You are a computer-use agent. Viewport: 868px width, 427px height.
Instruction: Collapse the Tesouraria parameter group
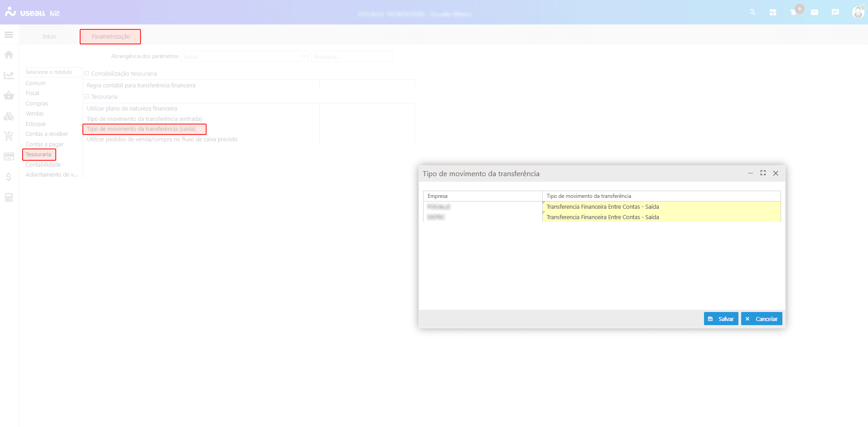[87, 96]
